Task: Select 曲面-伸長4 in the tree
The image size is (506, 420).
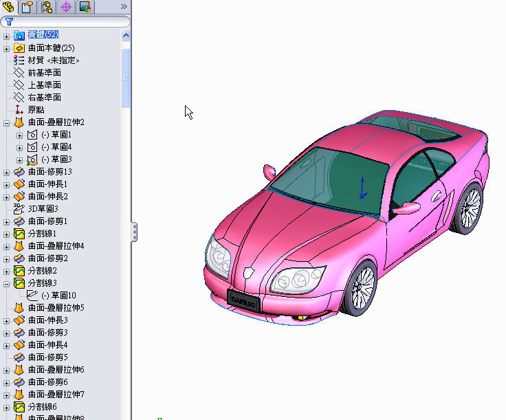Action: (x=47, y=345)
